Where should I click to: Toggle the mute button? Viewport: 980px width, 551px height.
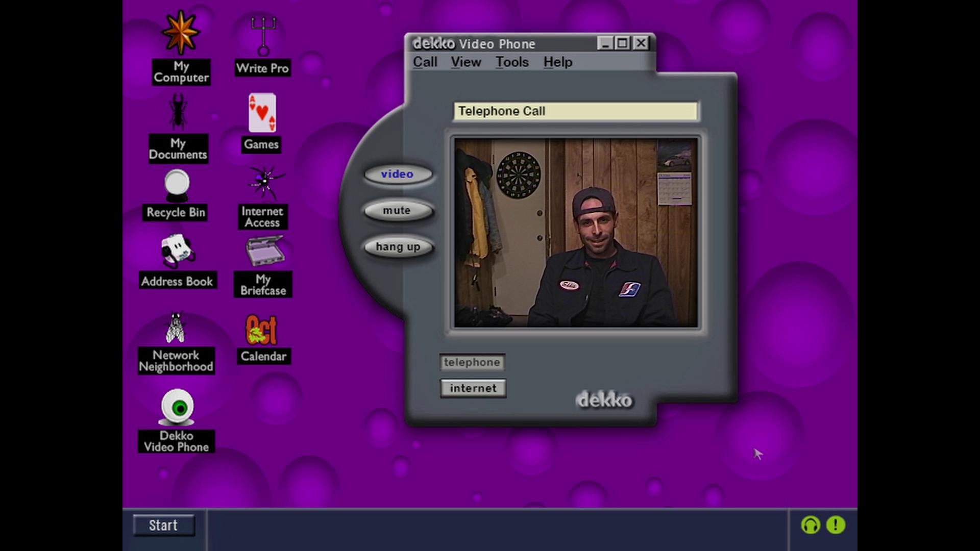point(398,210)
